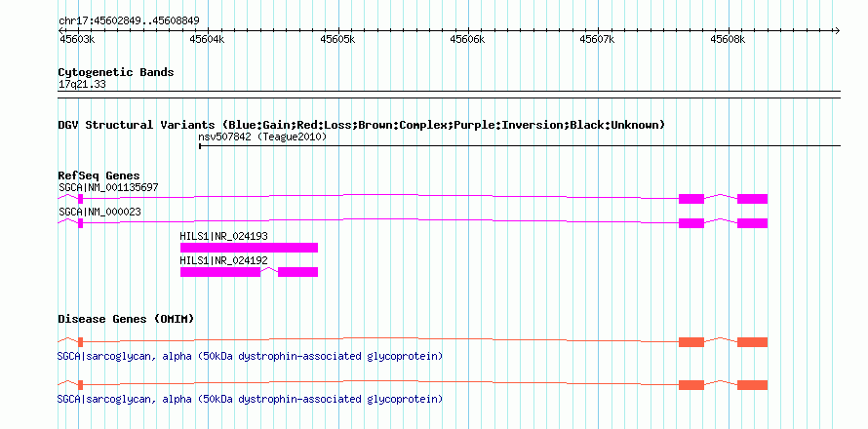Click the 17q21.33 band label
The height and width of the screenshot is (429, 868).
(x=82, y=85)
